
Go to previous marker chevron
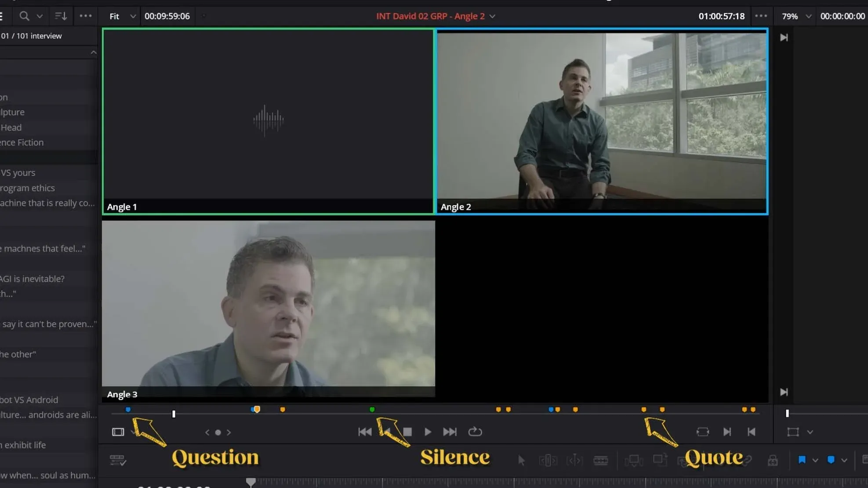(207, 432)
